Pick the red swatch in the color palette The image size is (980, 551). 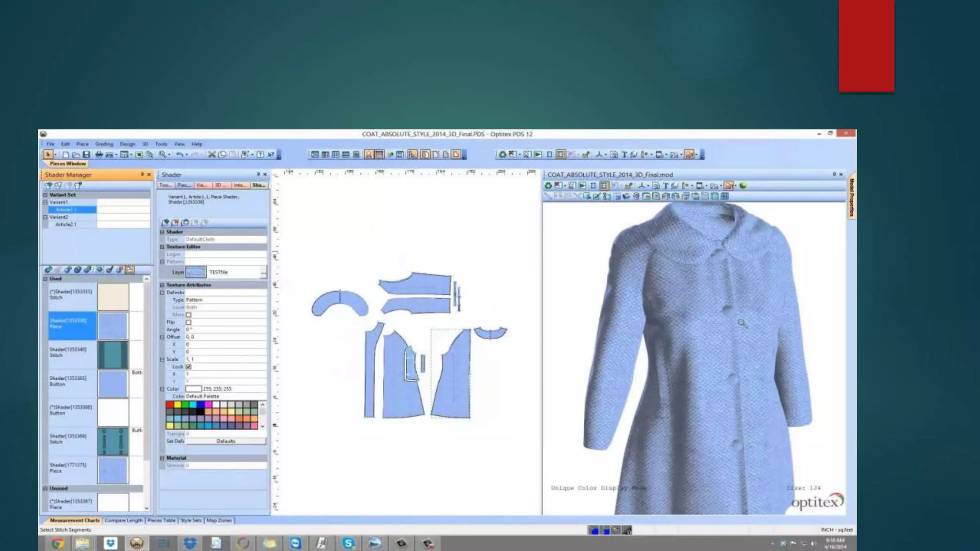(x=170, y=405)
